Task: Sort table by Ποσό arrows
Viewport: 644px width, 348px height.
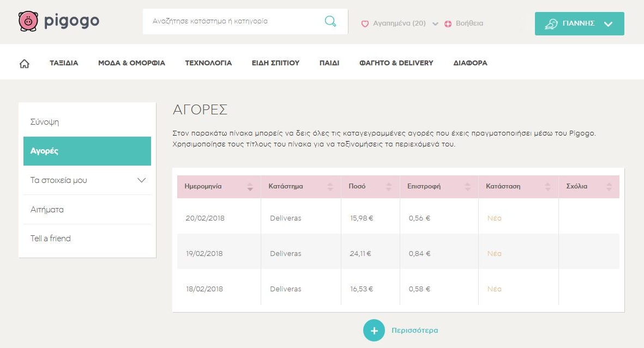Action: point(389,187)
